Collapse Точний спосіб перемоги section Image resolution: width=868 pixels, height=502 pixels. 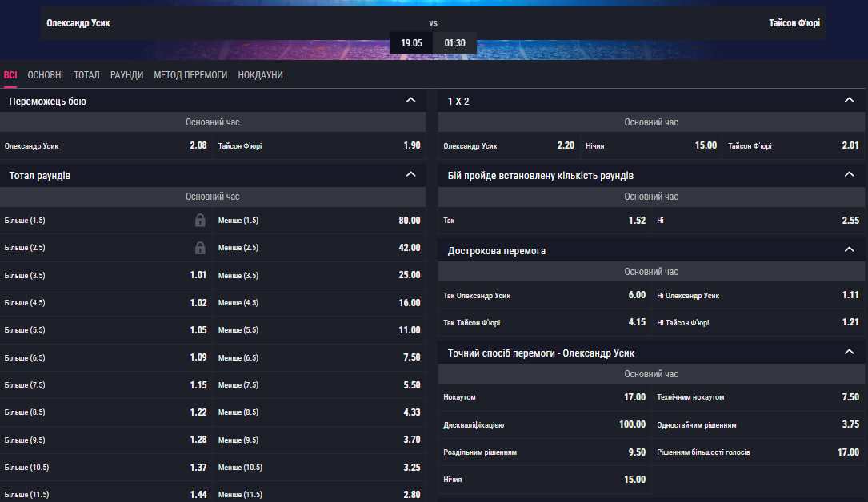click(850, 352)
